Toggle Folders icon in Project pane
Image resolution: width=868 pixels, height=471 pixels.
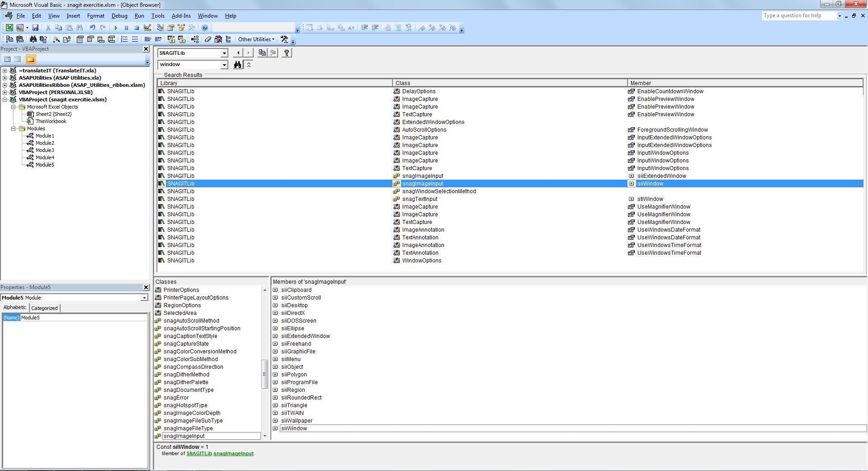(x=30, y=59)
